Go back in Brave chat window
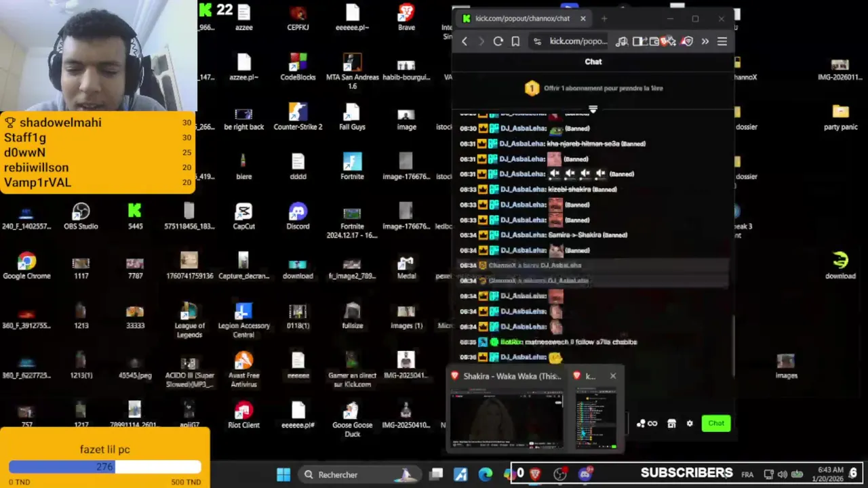This screenshot has width=868, height=488. click(465, 41)
